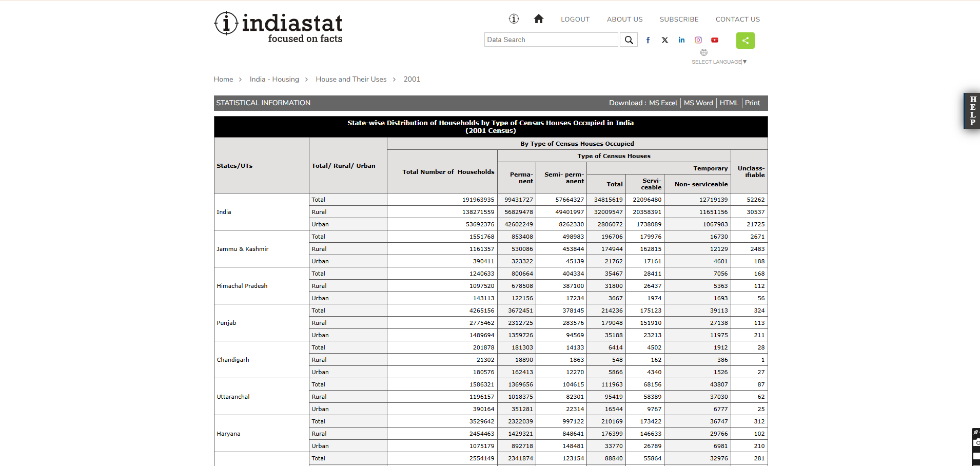Expand the Select Language dropdown

pos(719,62)
